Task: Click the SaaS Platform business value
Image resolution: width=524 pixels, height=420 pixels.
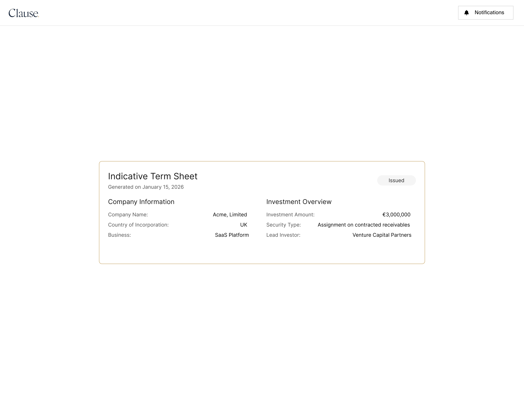Action: click(232, 235)
